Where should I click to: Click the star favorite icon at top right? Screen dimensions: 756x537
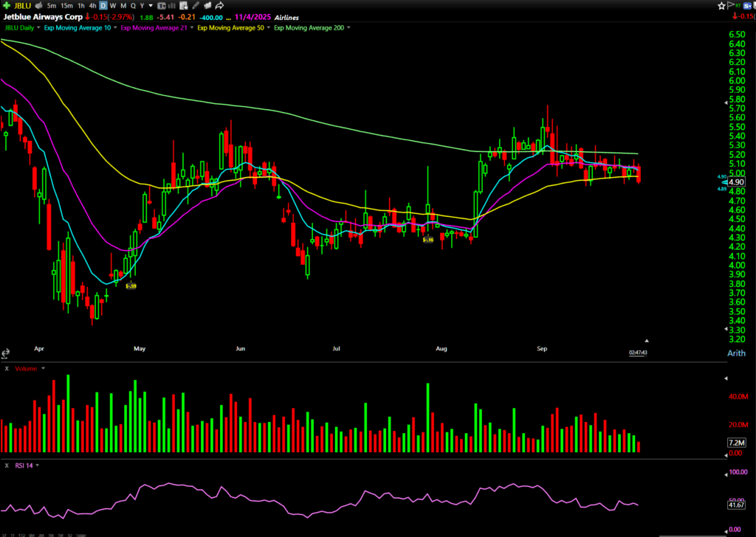pyautogui.click(x=721, y=5)
